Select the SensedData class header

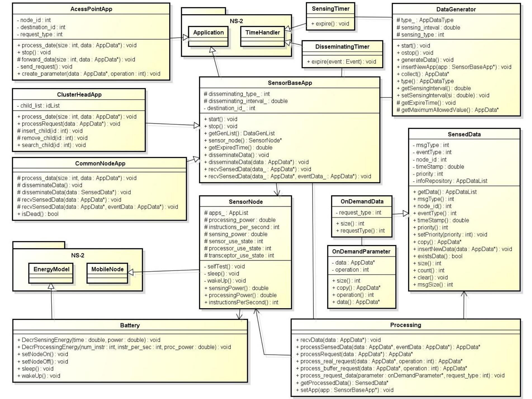click(x=464, y=134)
